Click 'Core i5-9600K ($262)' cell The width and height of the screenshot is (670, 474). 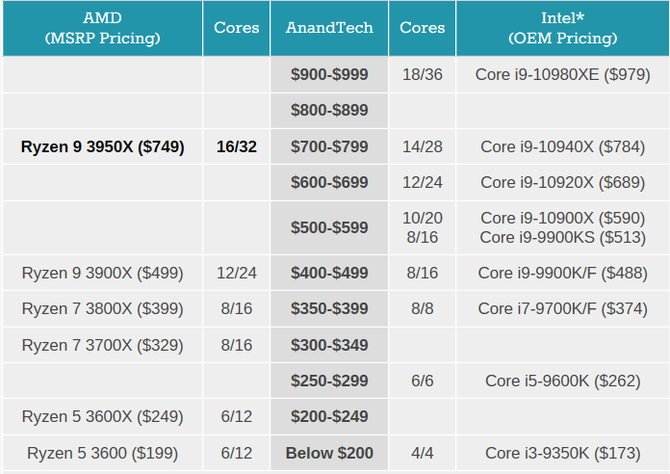pos(562,381)
